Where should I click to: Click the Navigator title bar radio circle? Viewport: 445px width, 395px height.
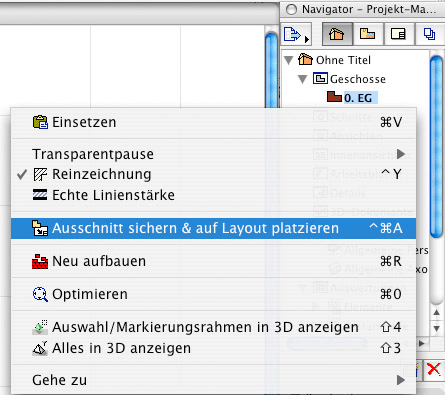tap(291, 9)
